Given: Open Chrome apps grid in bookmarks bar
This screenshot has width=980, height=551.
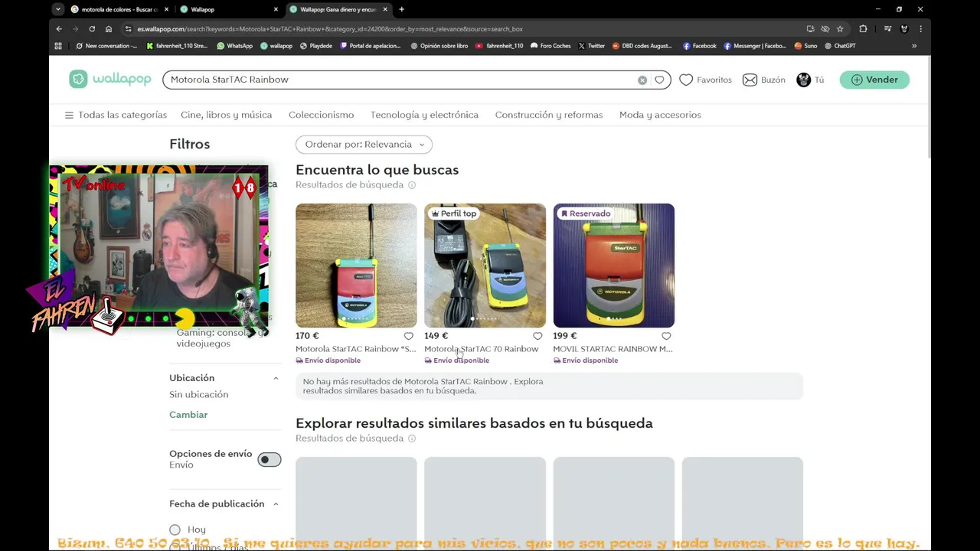Looking at the screenshot, I should (58, 46).
